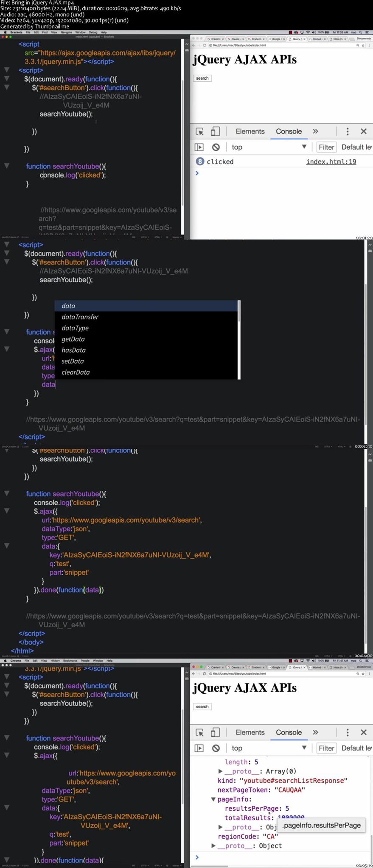
Task: Open more-tabs chevron in DevTools showing pageInfo output
Action: (x=315, y=732)
